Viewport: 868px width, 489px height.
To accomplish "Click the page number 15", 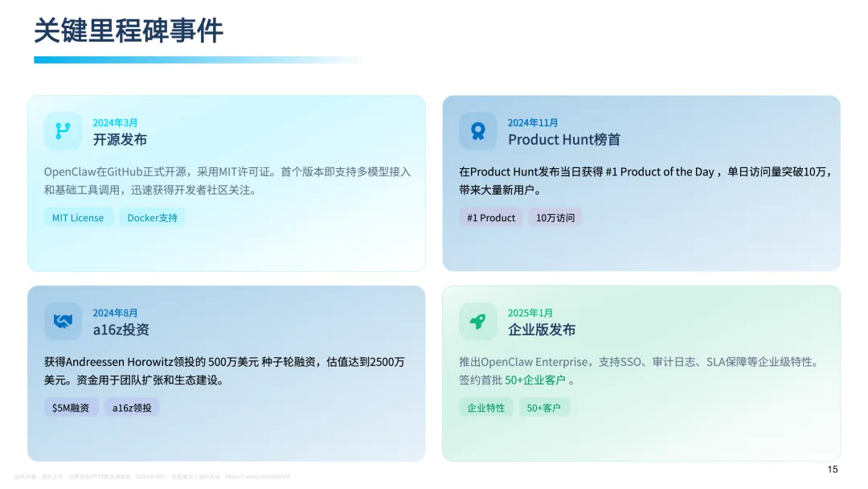I will tap(833, 469).
